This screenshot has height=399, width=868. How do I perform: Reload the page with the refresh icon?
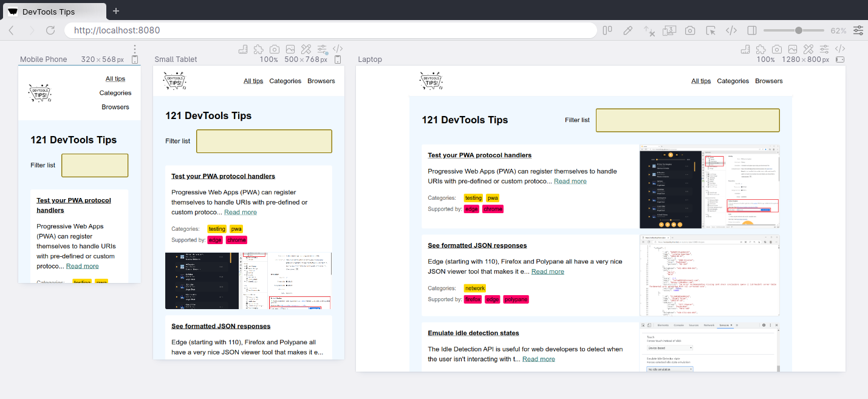[50, 30]
